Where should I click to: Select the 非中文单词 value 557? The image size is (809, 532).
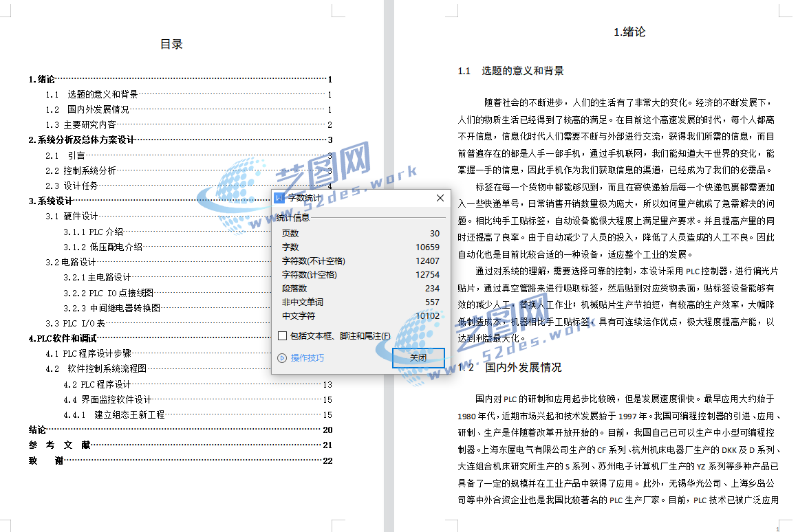click(x=432, y=302)
